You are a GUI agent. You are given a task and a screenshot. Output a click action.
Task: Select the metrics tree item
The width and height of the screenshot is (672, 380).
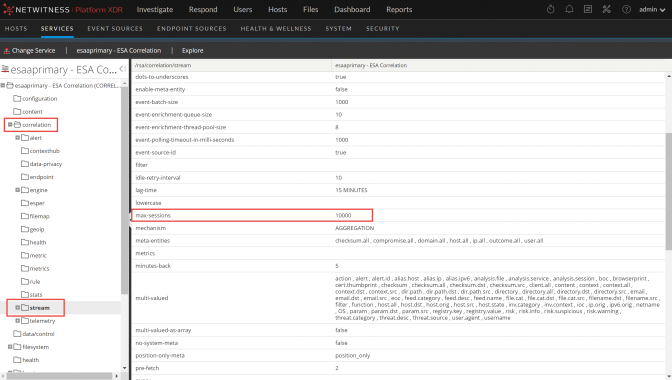[39, 268]
